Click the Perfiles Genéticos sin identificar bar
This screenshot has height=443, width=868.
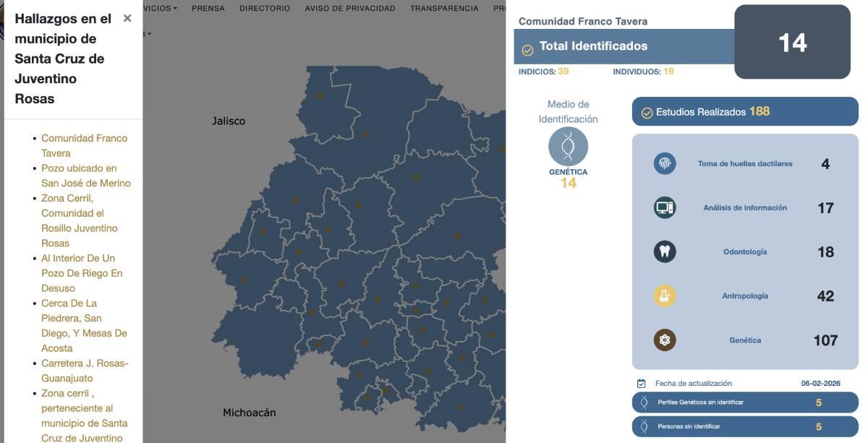point(745,403)
